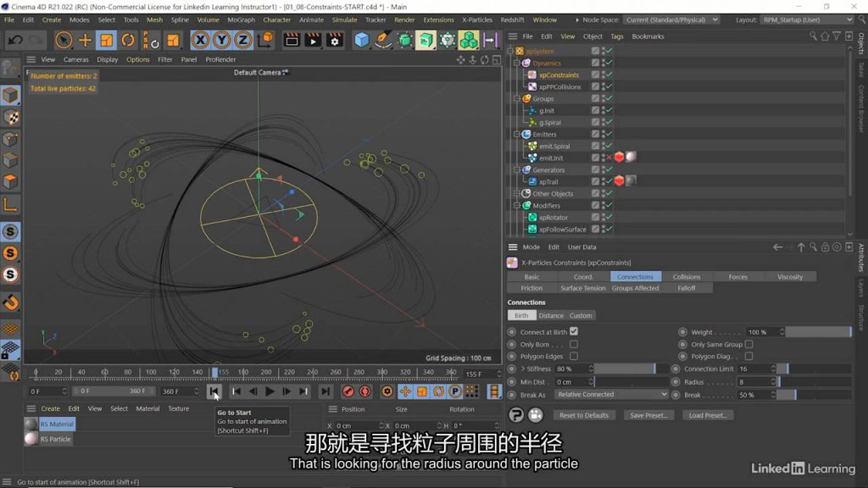This screenshot has height=488, width=868.
Task: Click Load Preset button
Action: (x=708, y=415)
